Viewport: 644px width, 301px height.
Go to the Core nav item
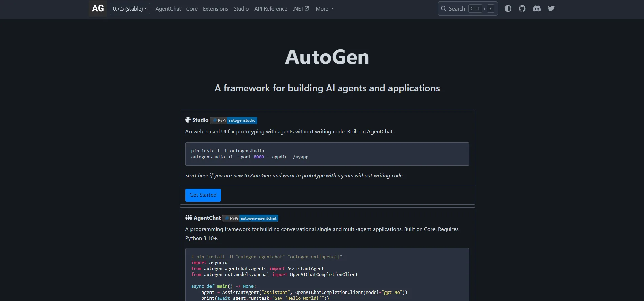tap(192, 8)
